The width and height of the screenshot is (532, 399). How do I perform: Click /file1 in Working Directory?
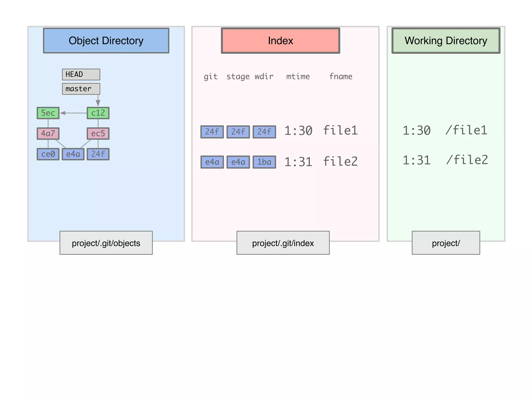(467, 130)
